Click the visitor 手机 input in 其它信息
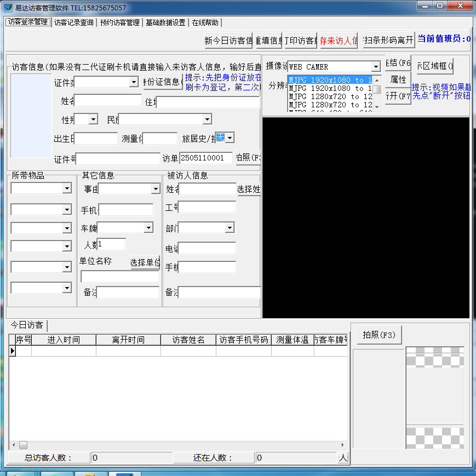Viewport: 476px width, 476px height. point(126,210)
